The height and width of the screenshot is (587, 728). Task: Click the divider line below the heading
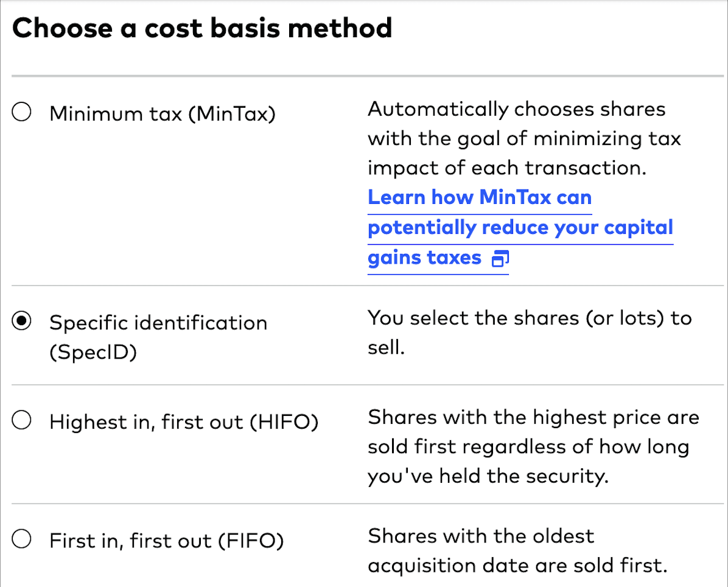pos(365,76)
